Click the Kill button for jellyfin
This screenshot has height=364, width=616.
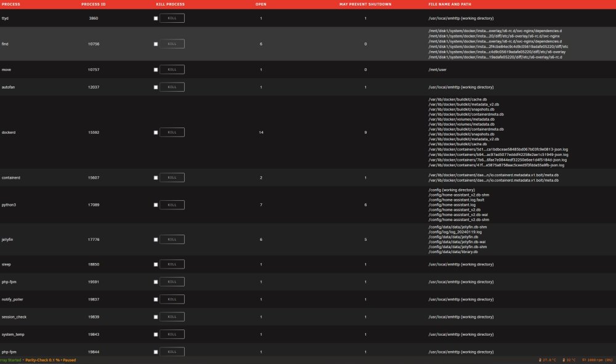172,239
